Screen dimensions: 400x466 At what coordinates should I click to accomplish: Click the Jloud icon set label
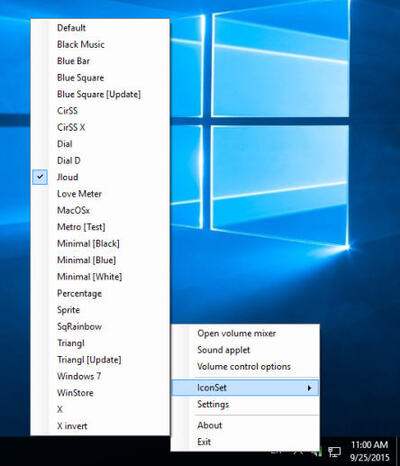pos(68,177)
